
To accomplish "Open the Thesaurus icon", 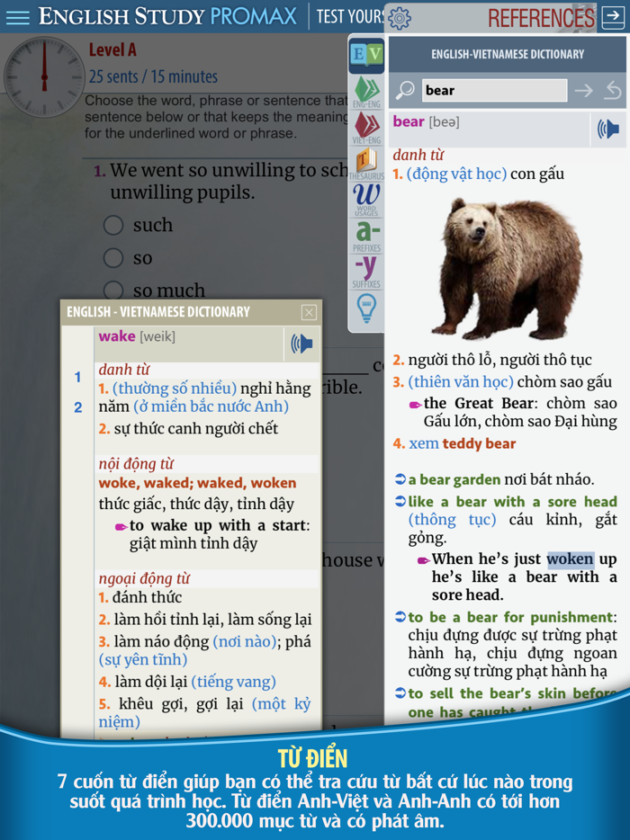I will click(x=366, y=164).
